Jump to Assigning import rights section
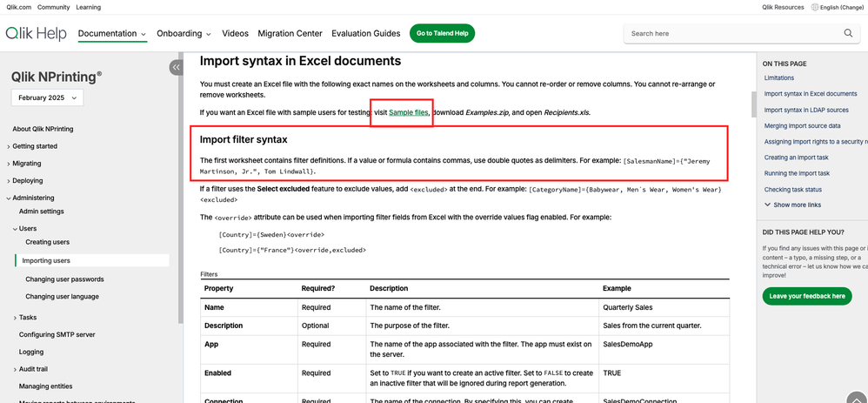 pyautogui.click(x=816, y=141)
